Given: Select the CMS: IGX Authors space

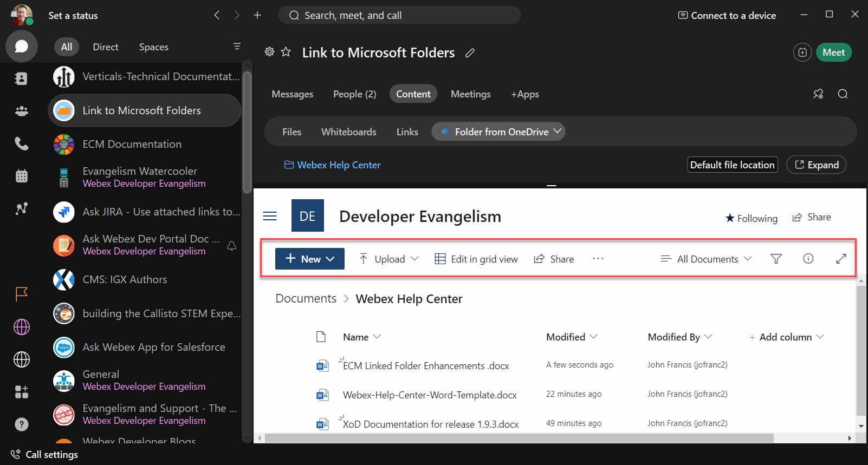Looking at the screenshot, I should pos(144,279).
